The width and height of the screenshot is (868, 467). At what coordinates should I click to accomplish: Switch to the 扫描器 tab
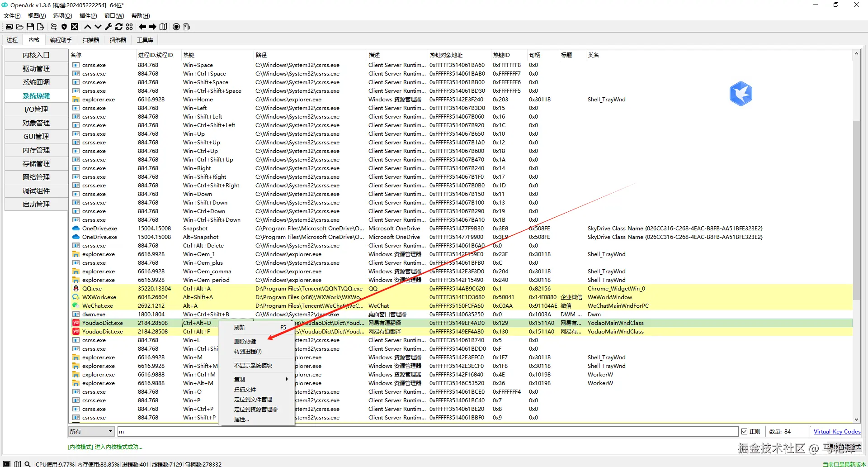91,40
